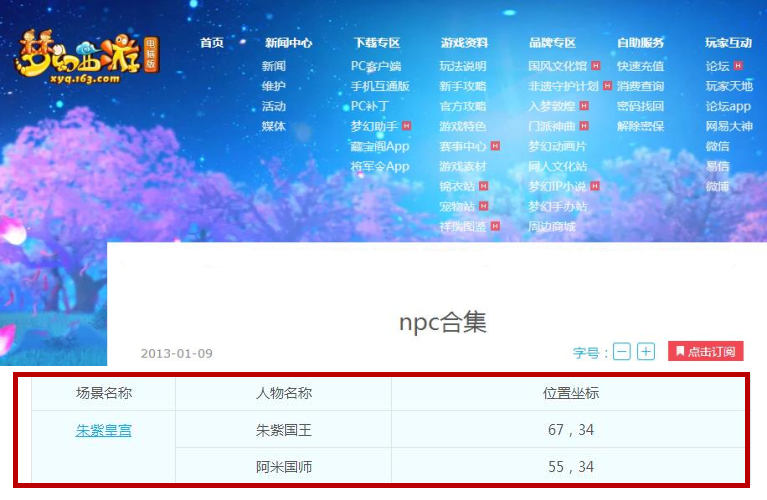The height and width of the screenshot is (500, 767).
Task: Click the 点击订阅 subscribe button
Action: [x=705, y=351]
